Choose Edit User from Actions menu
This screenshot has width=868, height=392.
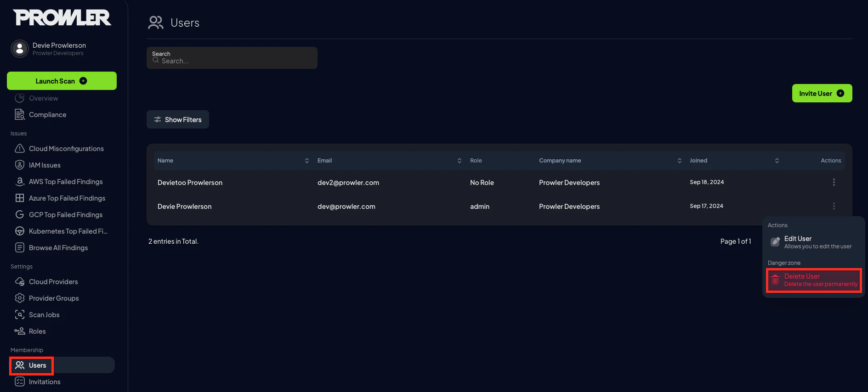[x=814, y=242]
